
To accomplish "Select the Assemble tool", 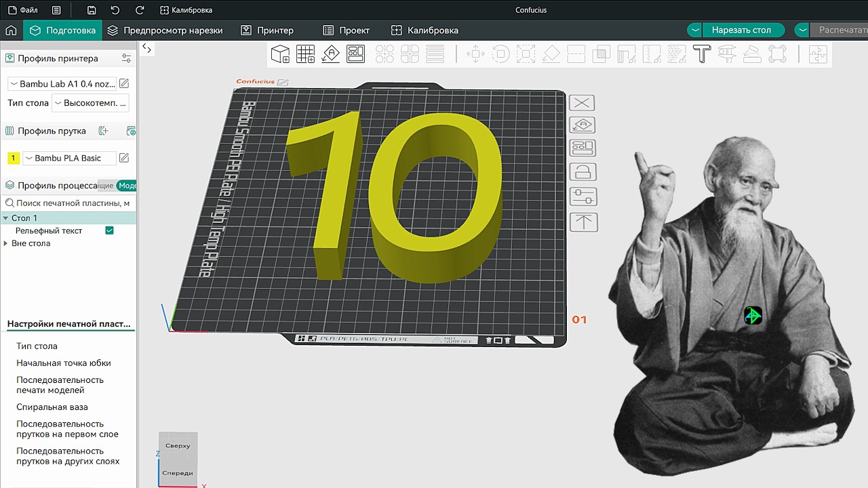I will pos(751,54).
